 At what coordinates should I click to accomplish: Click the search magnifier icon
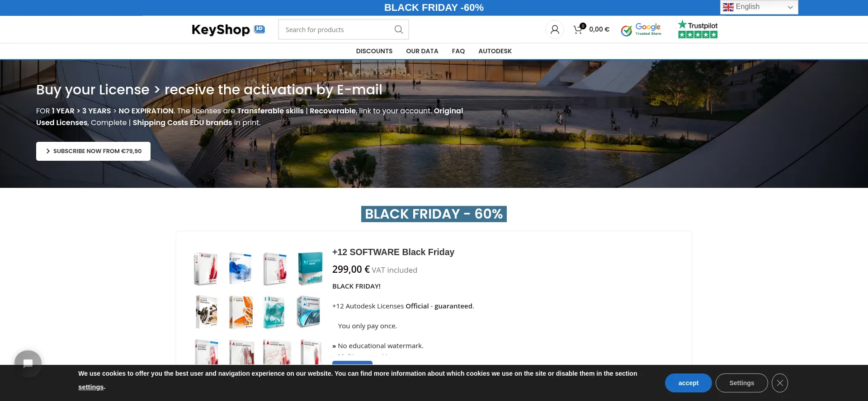398,29
